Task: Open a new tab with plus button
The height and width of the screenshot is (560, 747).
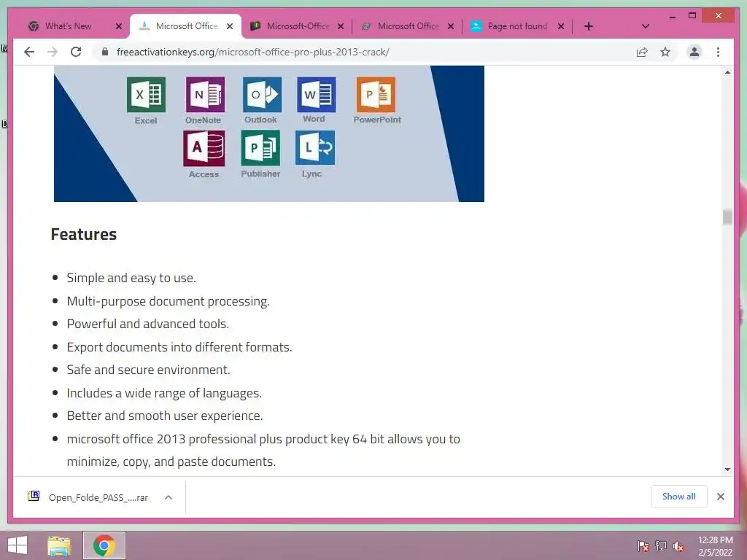Action: 589,26
